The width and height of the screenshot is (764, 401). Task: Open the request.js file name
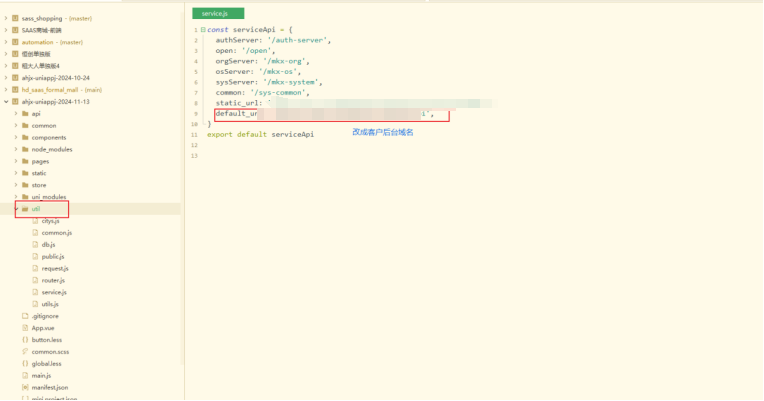coord(55,268)
